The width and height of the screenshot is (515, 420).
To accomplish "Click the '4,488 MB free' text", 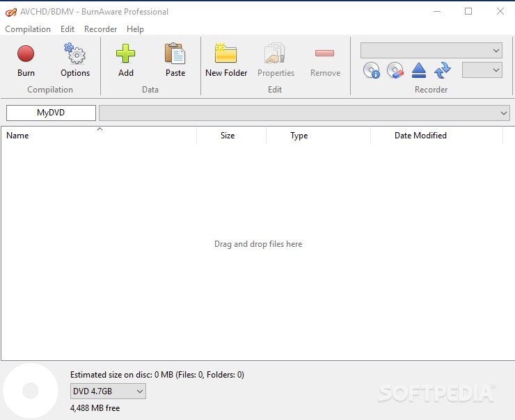I will point(95,408).
